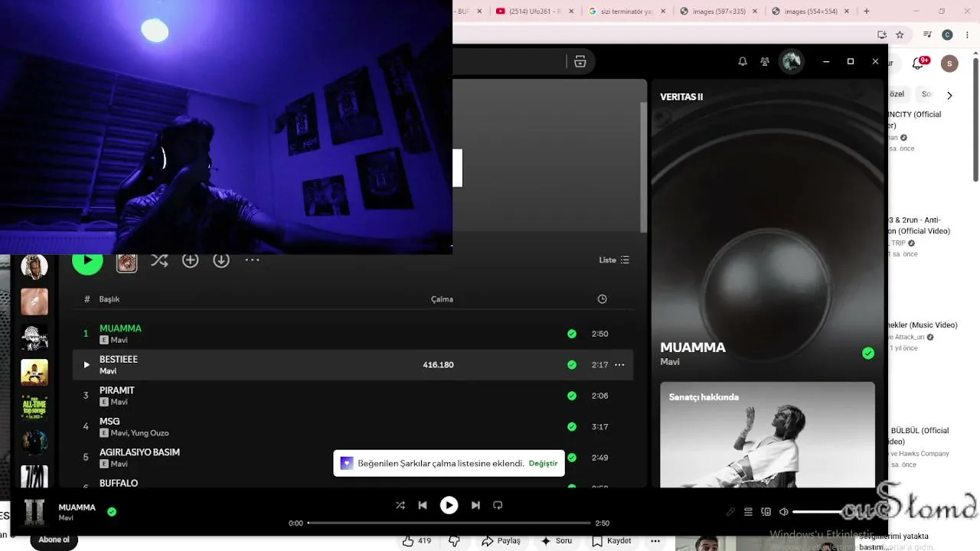This screenshot has width=980, height=551.
Task: Sort tracks by the Başlık column
Action: tap(109, 299)
